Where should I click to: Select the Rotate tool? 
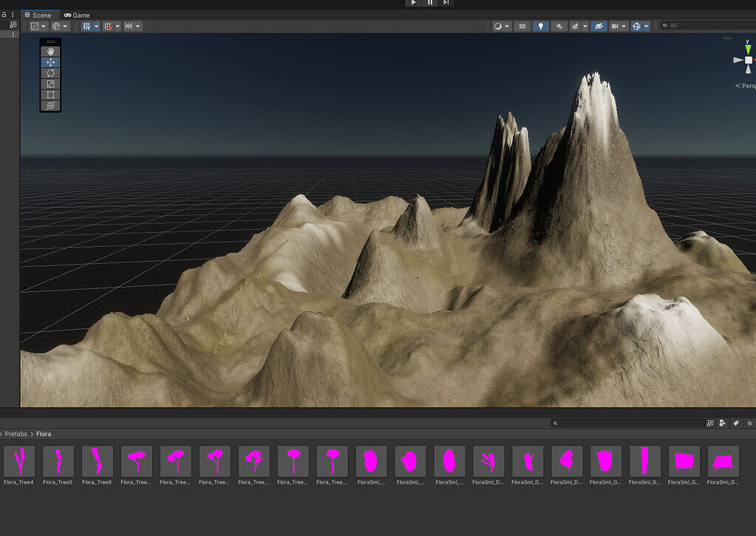click(x=50, y=73)
